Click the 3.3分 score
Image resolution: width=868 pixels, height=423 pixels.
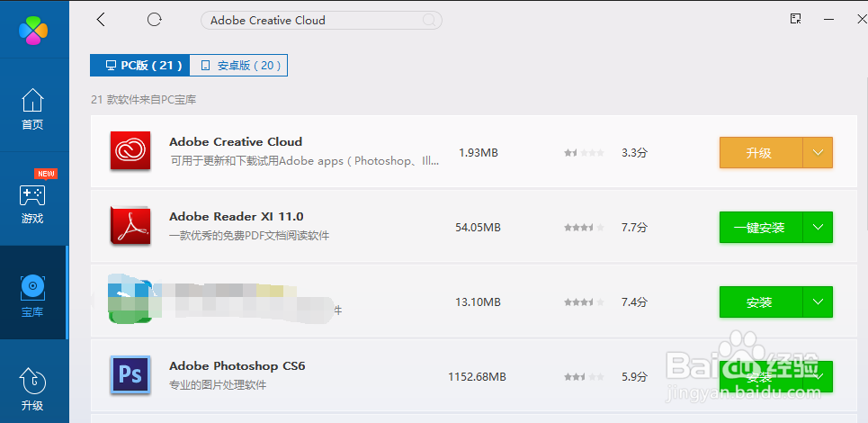pyautogui.click(x=634, y=153)
